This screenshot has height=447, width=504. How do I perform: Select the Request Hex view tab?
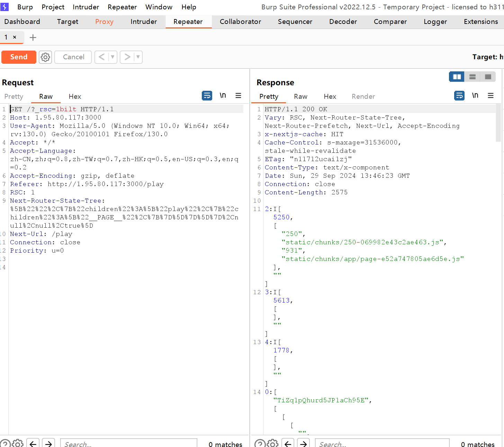pyautogui.click(x=75, y=96)
